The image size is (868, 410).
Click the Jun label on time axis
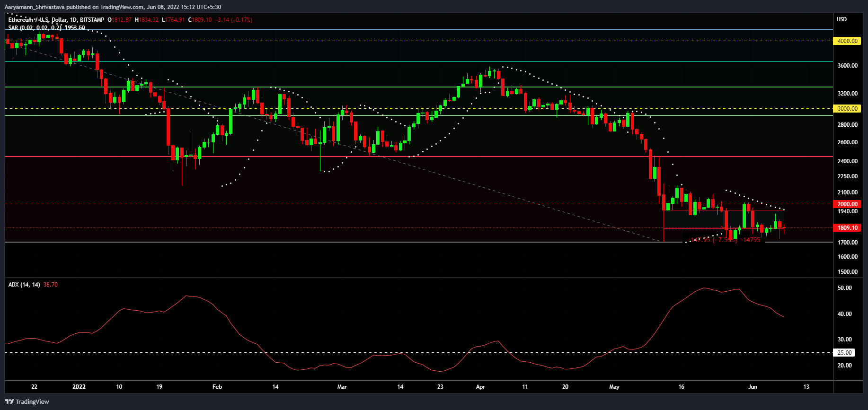(753, 387)
